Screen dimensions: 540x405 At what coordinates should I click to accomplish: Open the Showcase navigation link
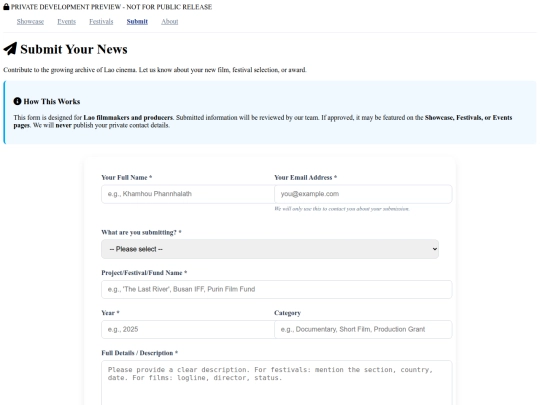pyautogui.click(x=30, y=21)
